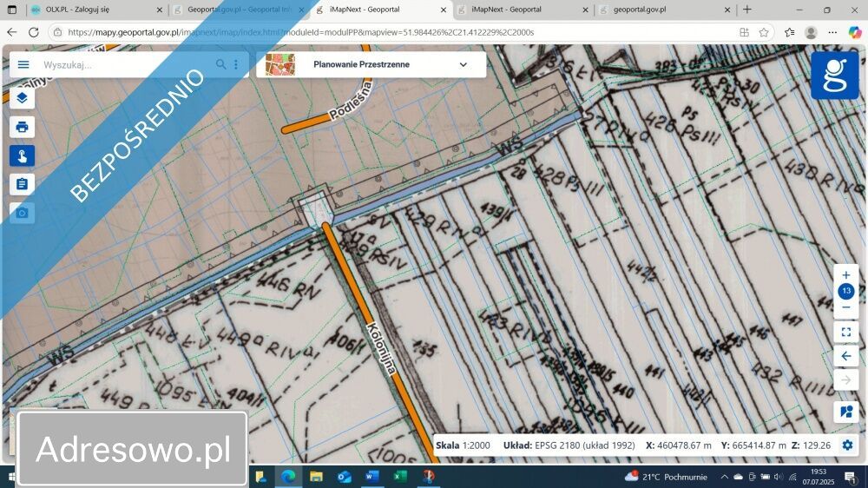Click the zoom level 13 indicator
The height and width of the screenshot is (488, 868).
(x=845, y=291)
